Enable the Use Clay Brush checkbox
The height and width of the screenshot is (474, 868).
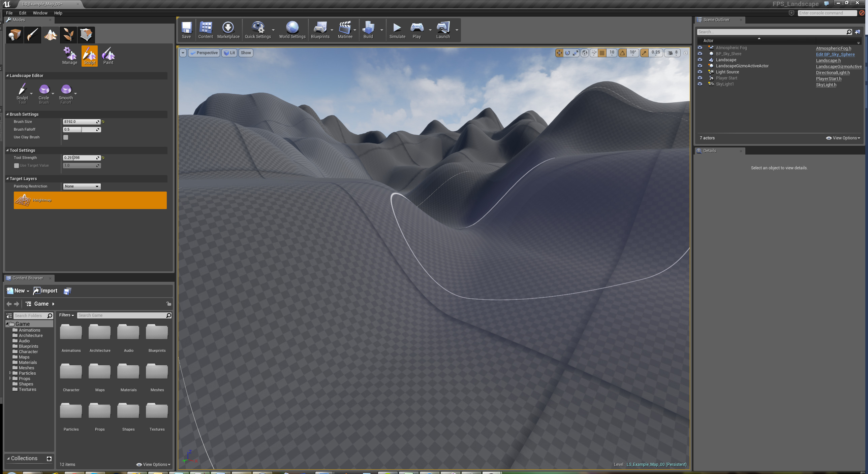click(65, 137)
